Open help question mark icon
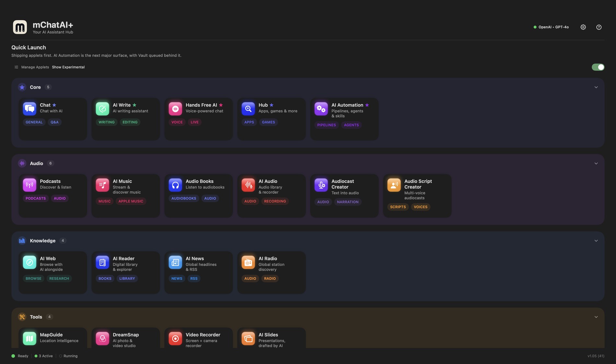616x364 pixels. [x=599, y=27]
